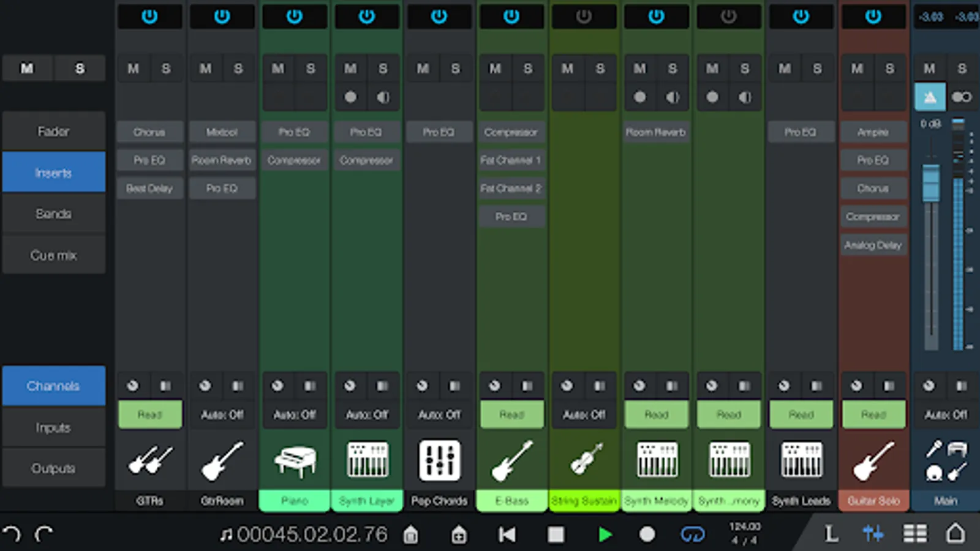Image resolution: width=980 pixels, height=551 pixels.
Task: Select the GtrRoom guitar icon
Action: [x=222, y=460]
